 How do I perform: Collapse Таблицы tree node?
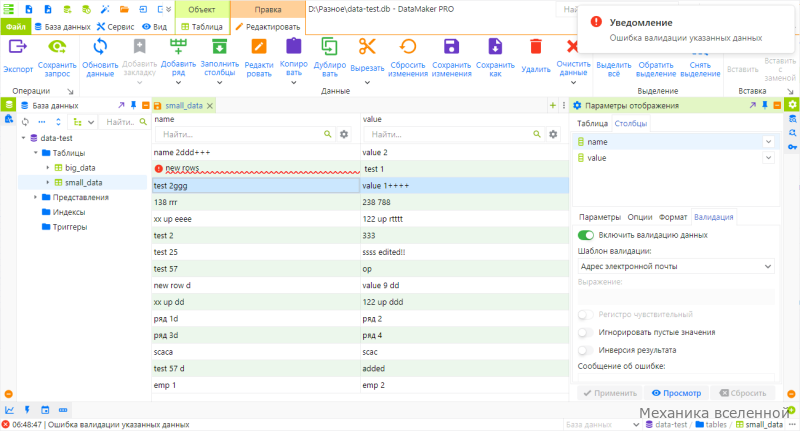coord(36,153)
